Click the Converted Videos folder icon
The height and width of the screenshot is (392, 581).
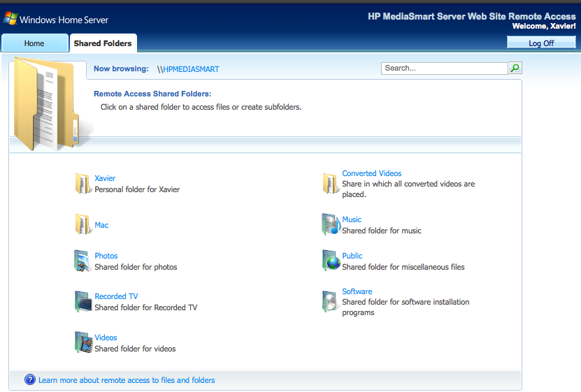click(x=331, y=184)
